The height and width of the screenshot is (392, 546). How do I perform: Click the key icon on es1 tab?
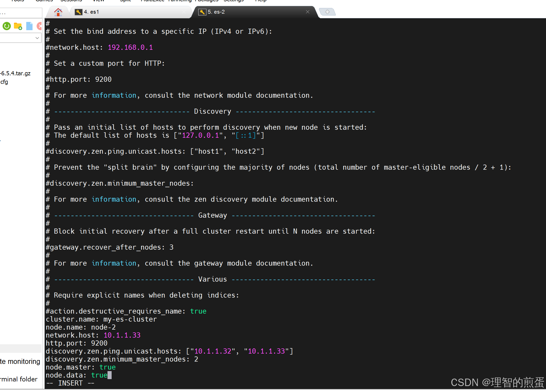[78, 12]
